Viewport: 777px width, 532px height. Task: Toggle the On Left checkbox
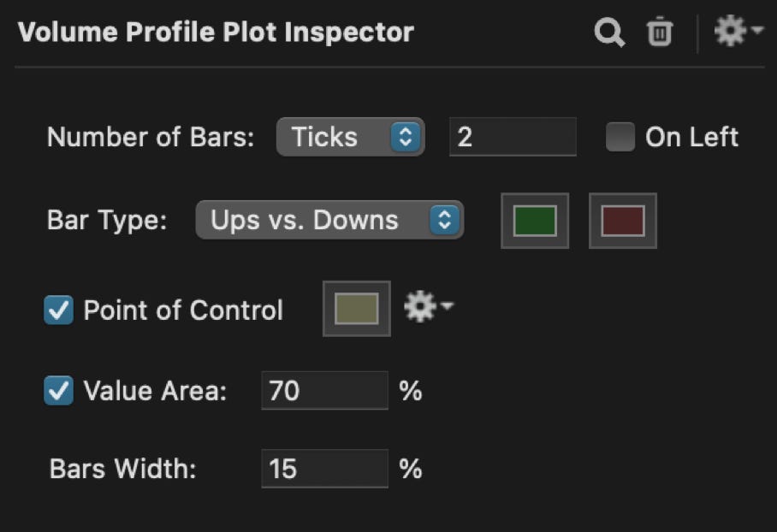click(620, 137)
